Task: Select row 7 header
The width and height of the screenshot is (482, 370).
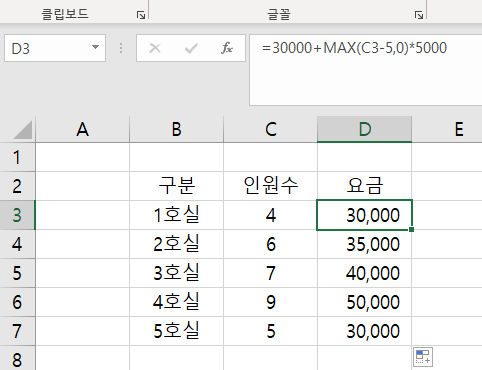Action: coord(17,331)
